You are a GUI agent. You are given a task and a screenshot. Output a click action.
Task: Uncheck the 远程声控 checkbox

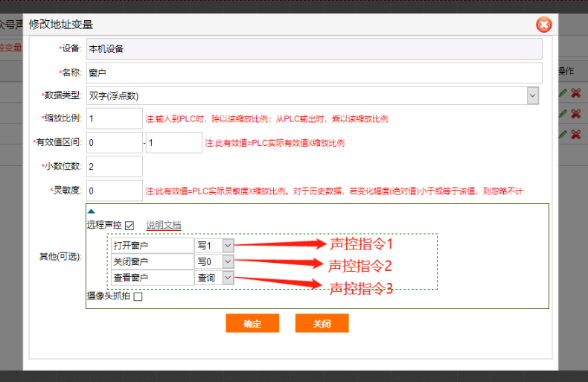coord(130,226)
